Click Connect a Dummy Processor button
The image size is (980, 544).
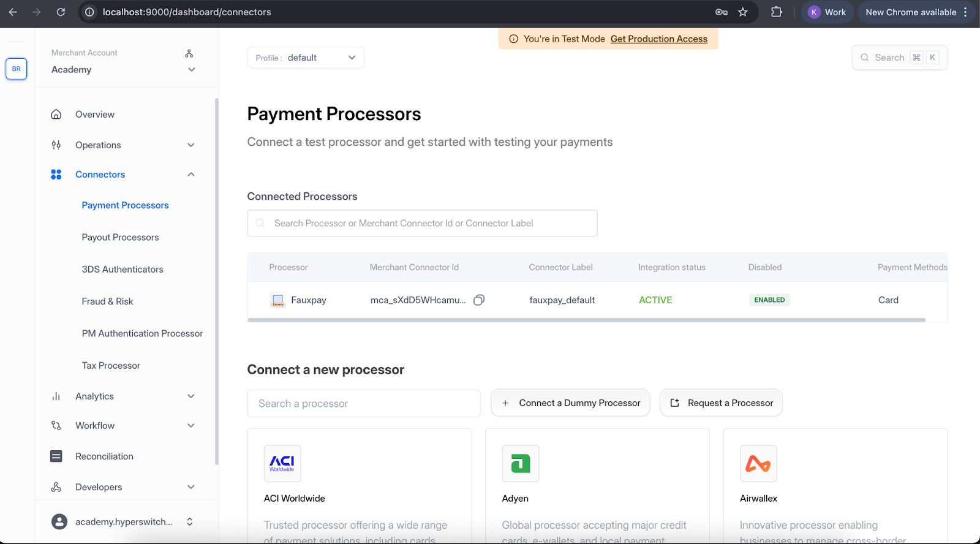[570, 403]
